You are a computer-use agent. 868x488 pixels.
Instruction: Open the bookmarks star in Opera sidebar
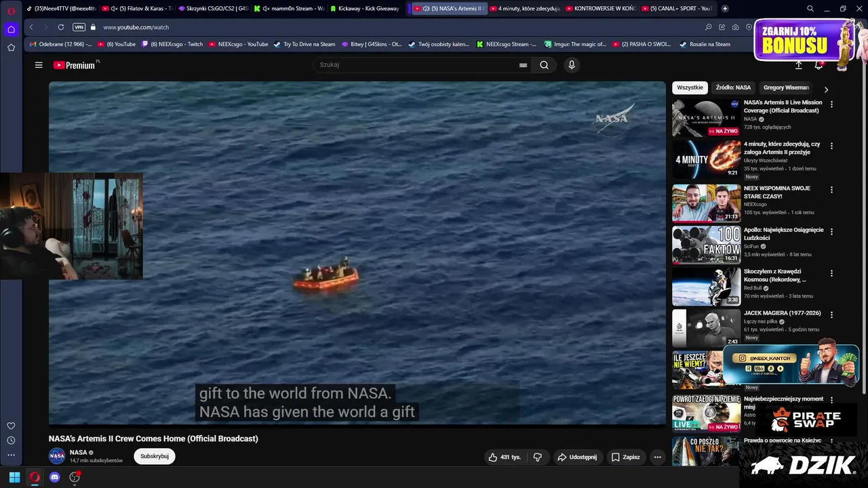[11, 47]
